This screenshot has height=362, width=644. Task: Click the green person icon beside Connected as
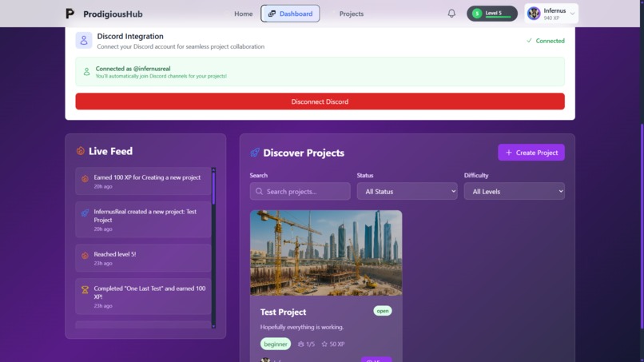tap(86, 72)
